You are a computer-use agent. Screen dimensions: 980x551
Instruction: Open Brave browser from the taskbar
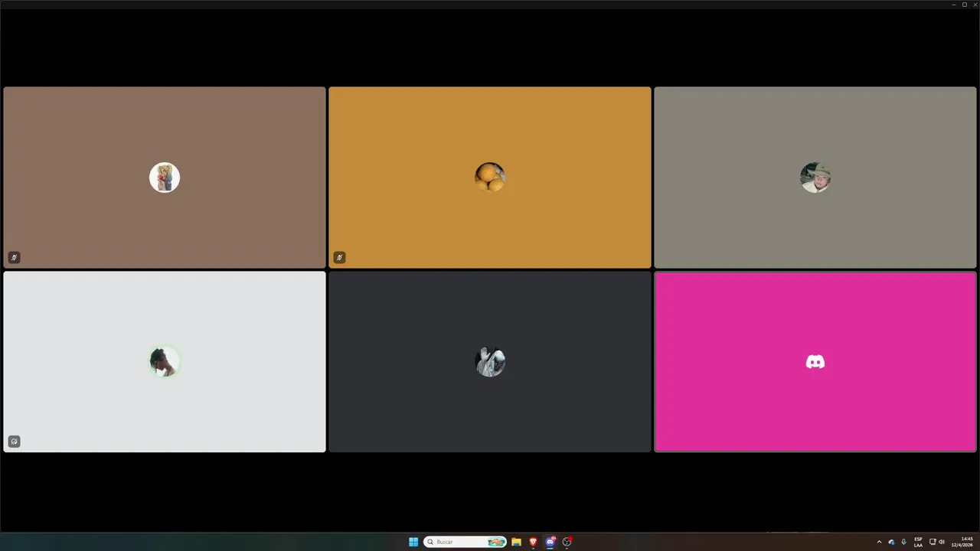click(533, 542)
